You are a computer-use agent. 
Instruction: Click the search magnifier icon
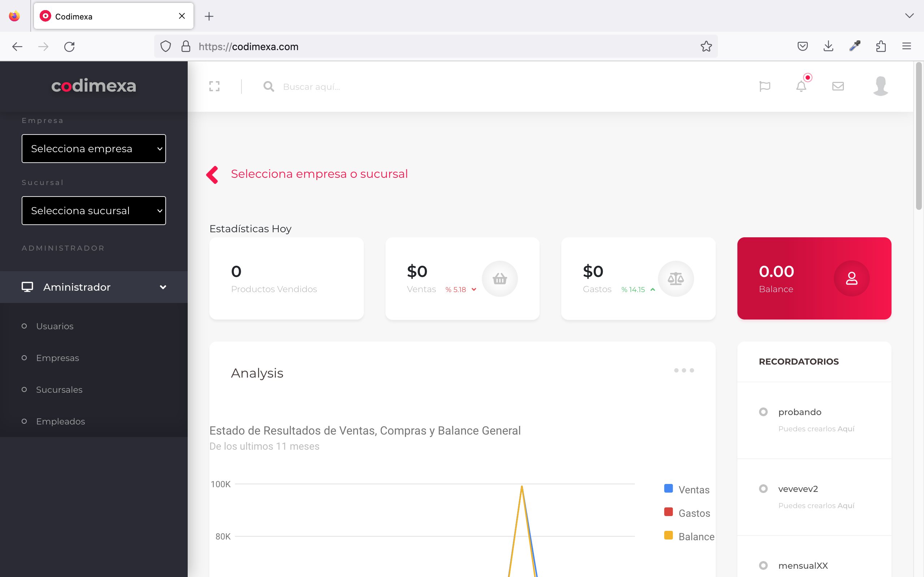pos(269,86)
